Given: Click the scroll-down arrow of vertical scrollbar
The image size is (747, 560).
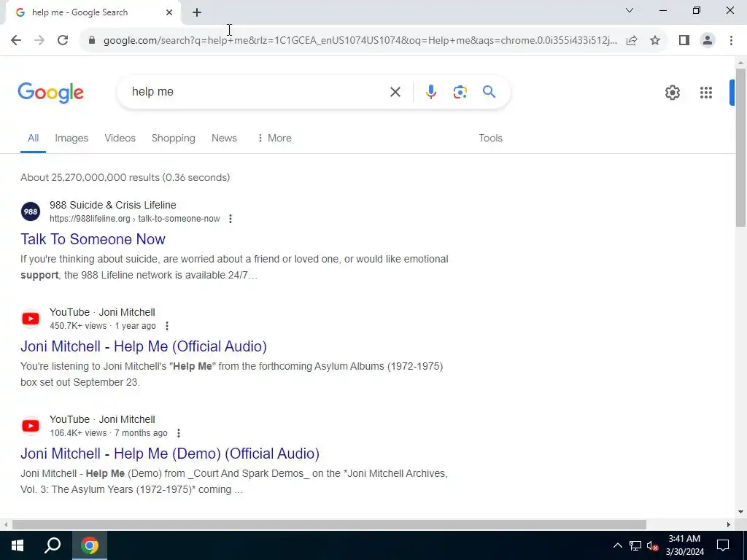Looking at the screenshot, I should [740, 513].
